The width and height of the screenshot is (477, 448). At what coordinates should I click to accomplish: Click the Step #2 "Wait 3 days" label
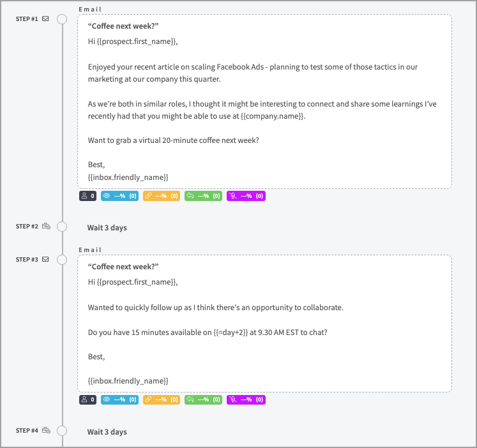tap(107, 228)
